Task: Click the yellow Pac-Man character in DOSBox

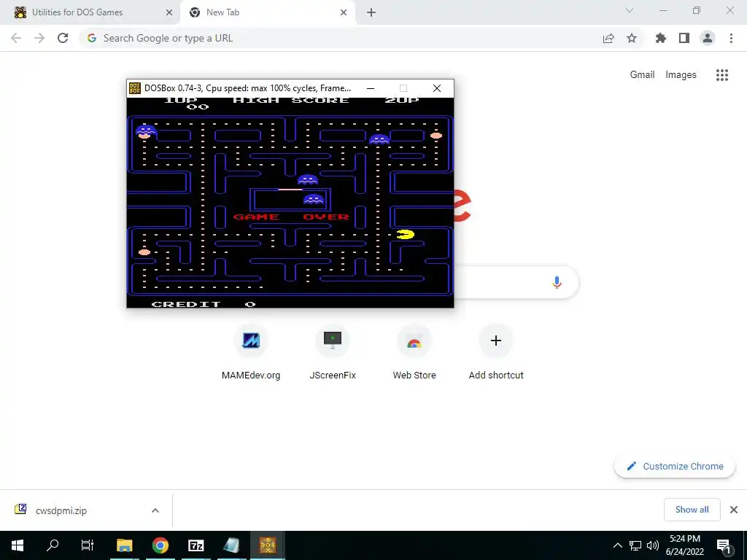Action: tap(406, 234)
